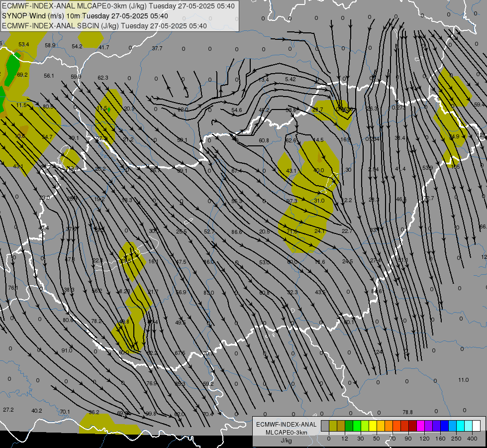Click the map value 41.7

click(104, 47)
